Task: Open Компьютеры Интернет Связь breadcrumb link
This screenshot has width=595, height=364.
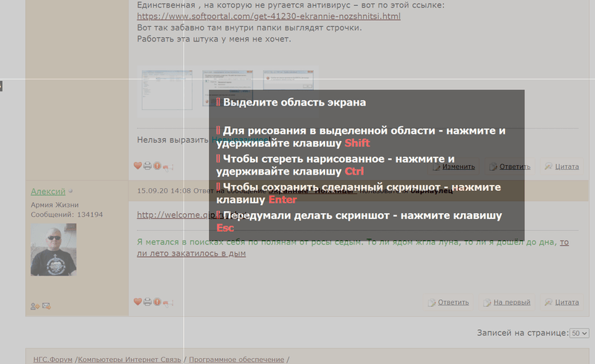Action: pos(129,360)
